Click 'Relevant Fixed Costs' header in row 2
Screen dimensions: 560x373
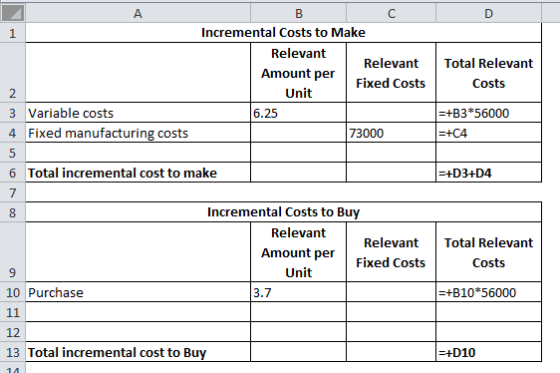[391, 73]
